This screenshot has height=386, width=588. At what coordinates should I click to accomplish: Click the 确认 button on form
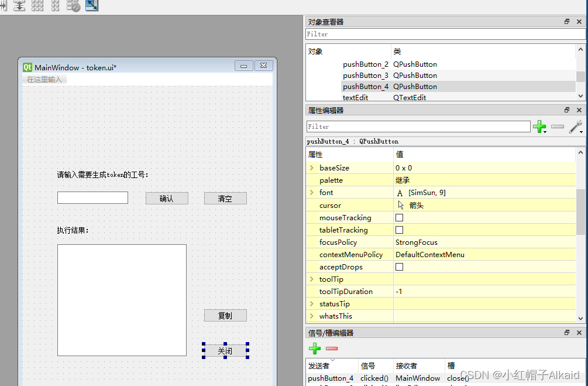click(x=167, y=198)
